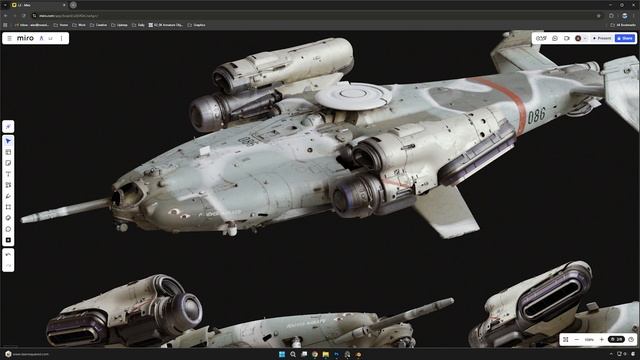Open the frames panel icon bottom right

pos(566,340)
